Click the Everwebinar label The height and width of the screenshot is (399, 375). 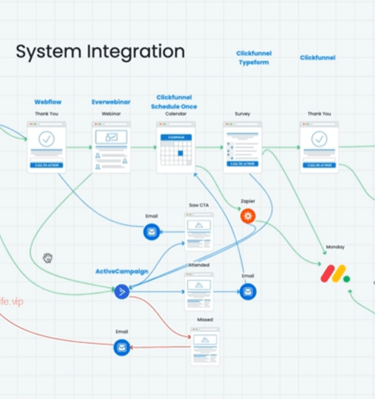coord(111,102)
